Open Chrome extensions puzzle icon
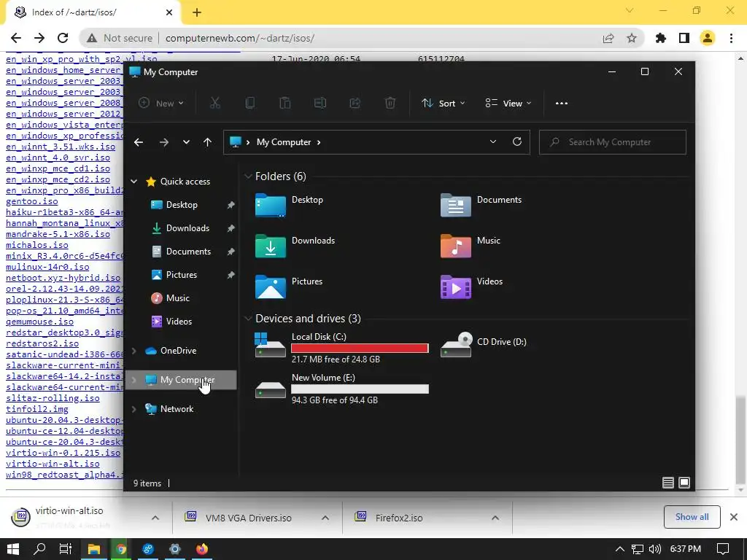The image size is (747, 560). pos(661,38)
